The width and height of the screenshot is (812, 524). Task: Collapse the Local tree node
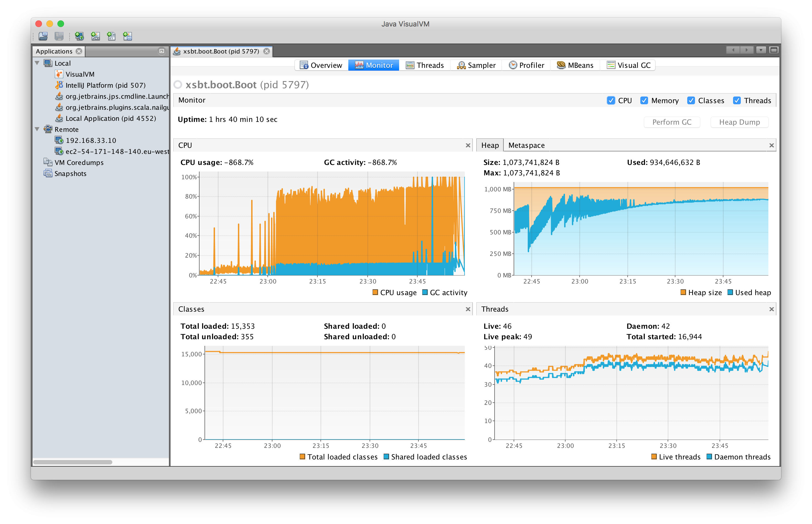(x=37, y=63)
